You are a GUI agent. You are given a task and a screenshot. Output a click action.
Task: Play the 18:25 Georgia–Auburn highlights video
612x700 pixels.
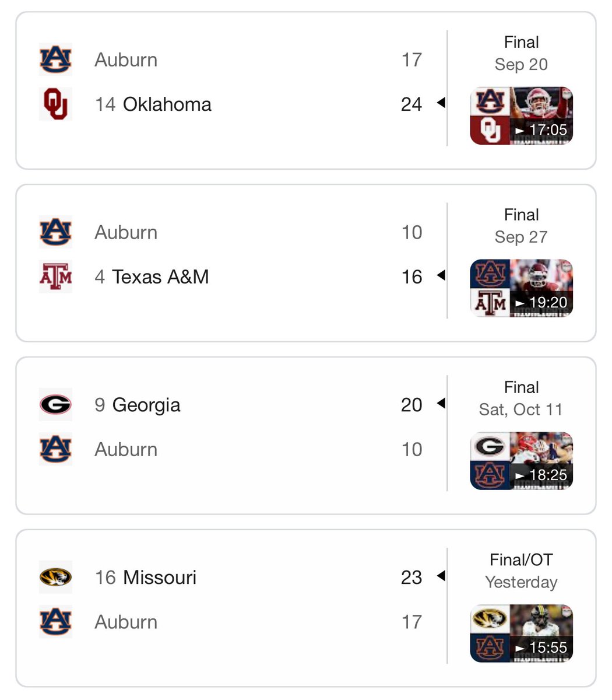click(522, 461)
